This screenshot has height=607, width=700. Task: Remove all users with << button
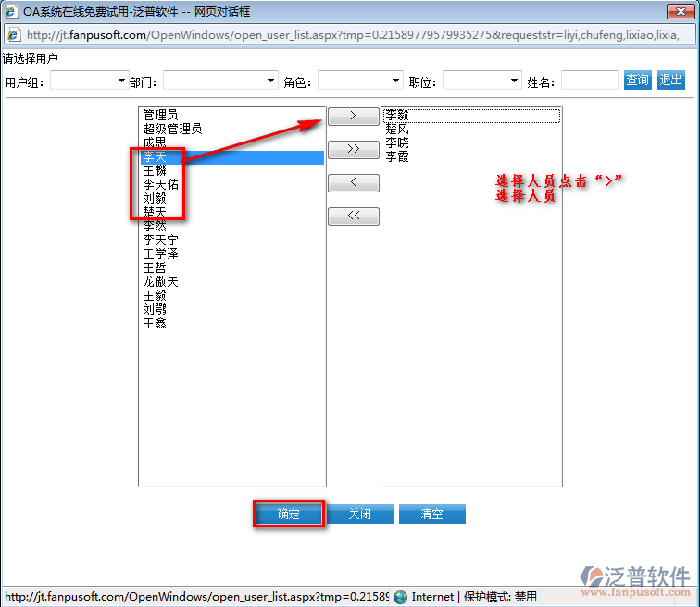point(353,217)
